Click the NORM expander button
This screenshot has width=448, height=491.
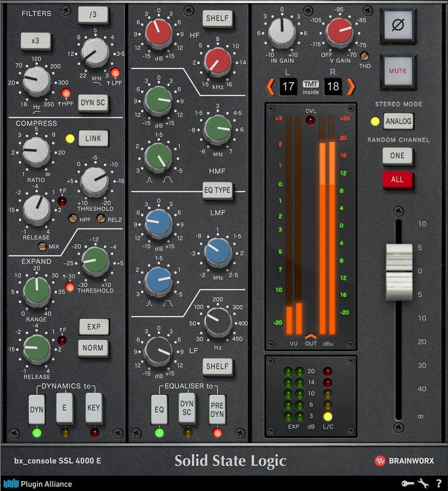(x=93, y=348)
